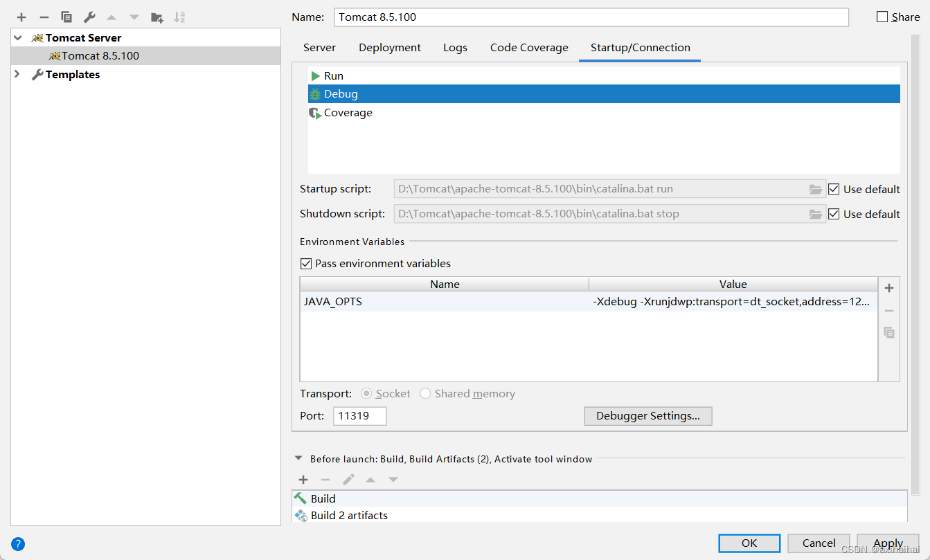Screen dimensions: 930x560
Task: Add a Before launch task
Action: coord(303,480)
